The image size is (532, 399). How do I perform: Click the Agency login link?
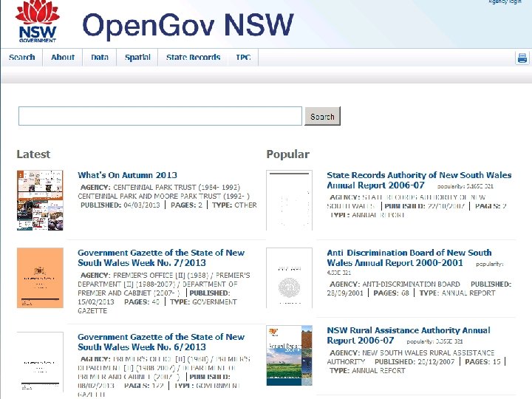point(505,1)
